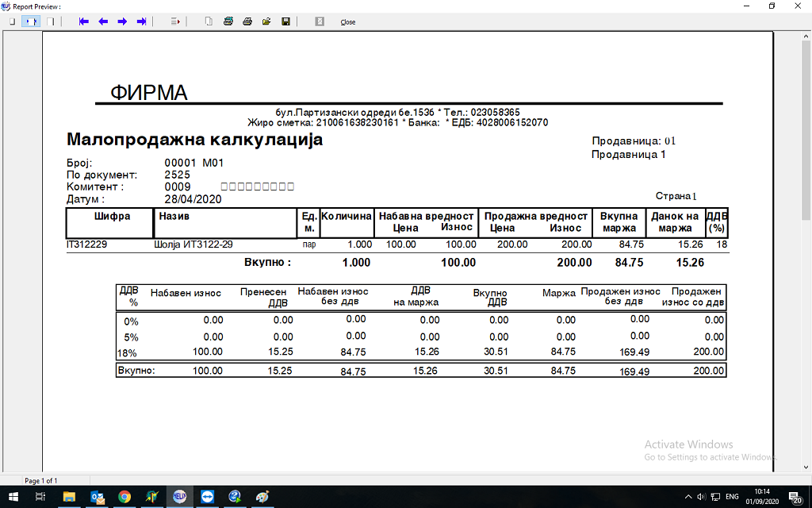
Task: Click the large blank page zoom icon
Action: (x=50, y=21)
